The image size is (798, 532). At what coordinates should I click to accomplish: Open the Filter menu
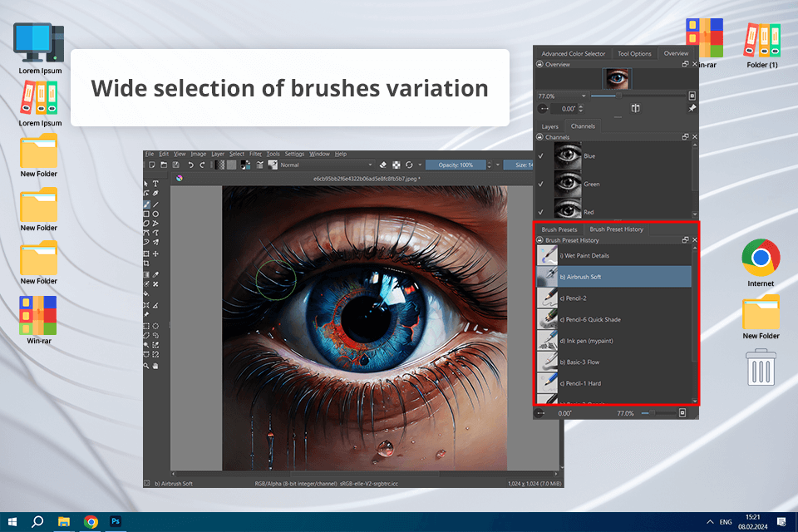[x=255, y=154]
